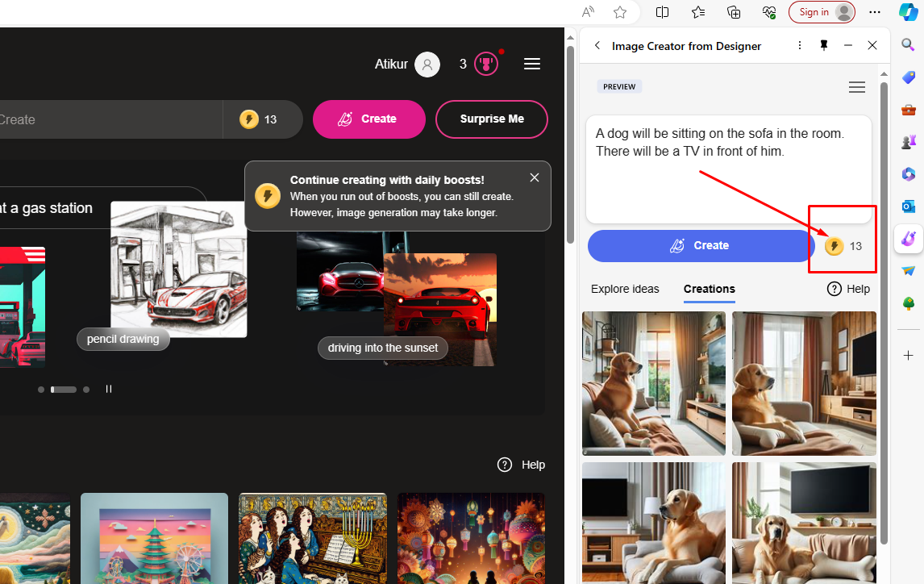This screenshot has width=924, height=584.
Task: Click pink Create button on main page
Action: coord(369,119)
